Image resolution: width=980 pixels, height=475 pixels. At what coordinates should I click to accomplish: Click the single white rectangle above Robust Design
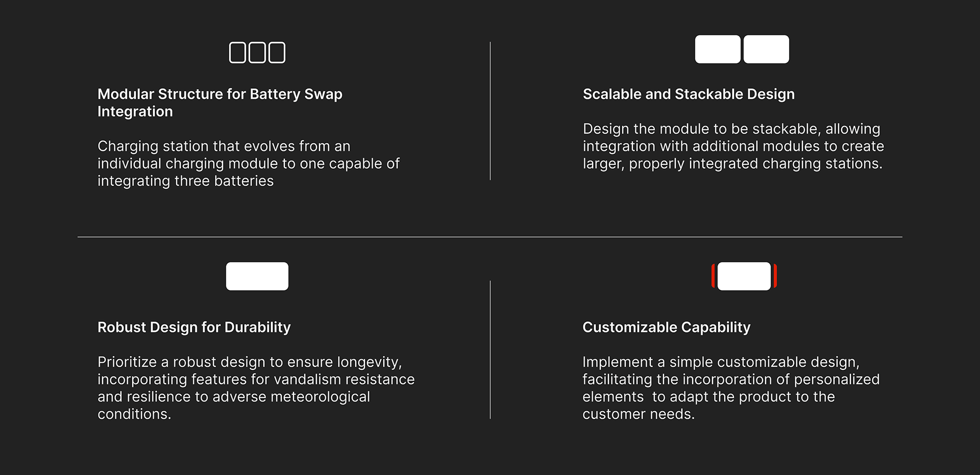[257, 277]
